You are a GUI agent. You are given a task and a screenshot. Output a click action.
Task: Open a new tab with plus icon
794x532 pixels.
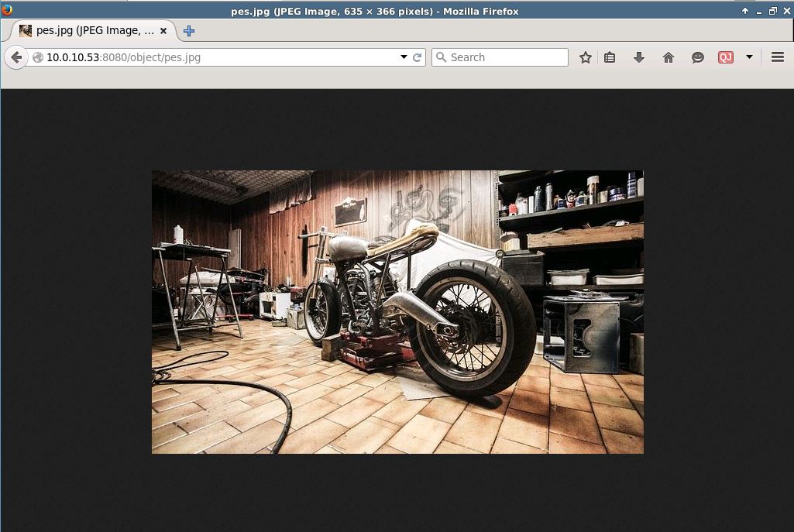coord(189,31)
